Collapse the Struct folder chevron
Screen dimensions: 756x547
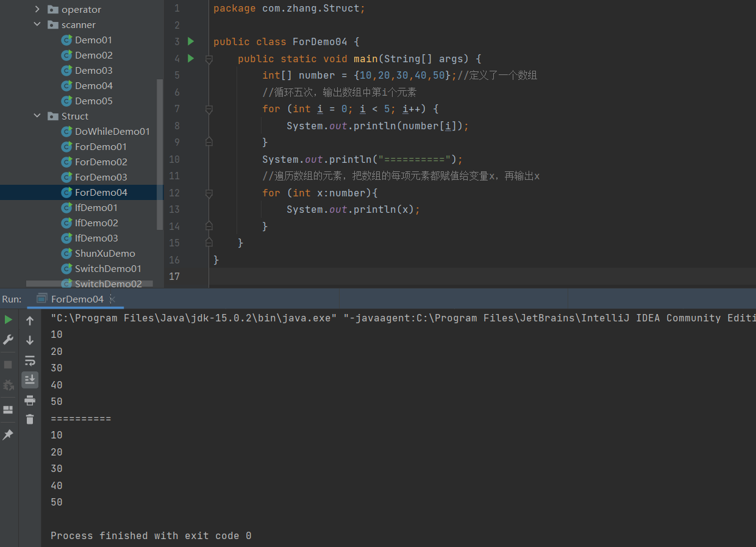click(x=37, y=116)
